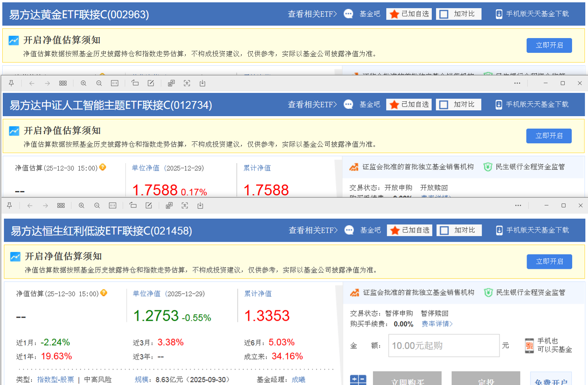Pin the middle 人工智能 window on top
Image resolution: width=588 pixels, height=385 pixels.
pos(11,83)
